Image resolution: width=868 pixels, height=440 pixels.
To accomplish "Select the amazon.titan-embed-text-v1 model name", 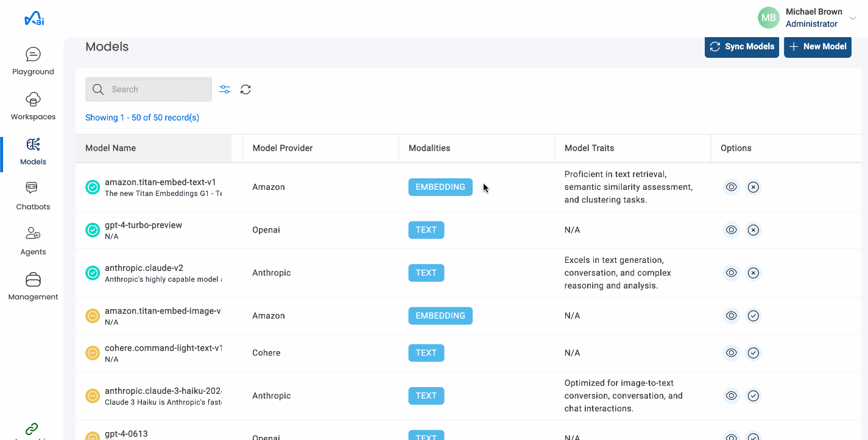I will coord(160,182).
